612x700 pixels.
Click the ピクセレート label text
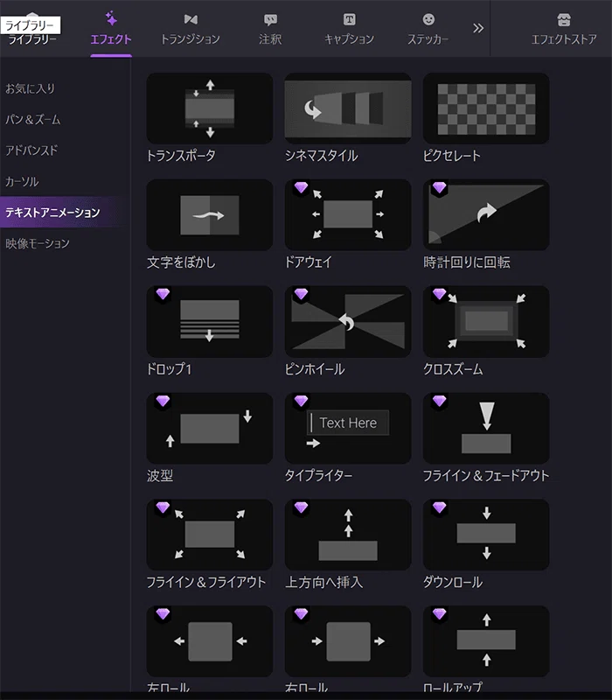pos(452,156)
